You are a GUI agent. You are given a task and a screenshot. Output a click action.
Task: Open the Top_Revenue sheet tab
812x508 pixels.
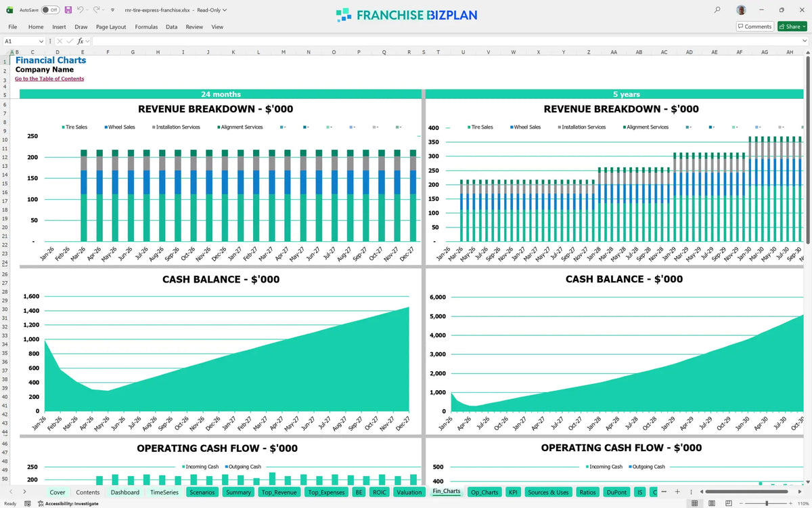[279, 492]
